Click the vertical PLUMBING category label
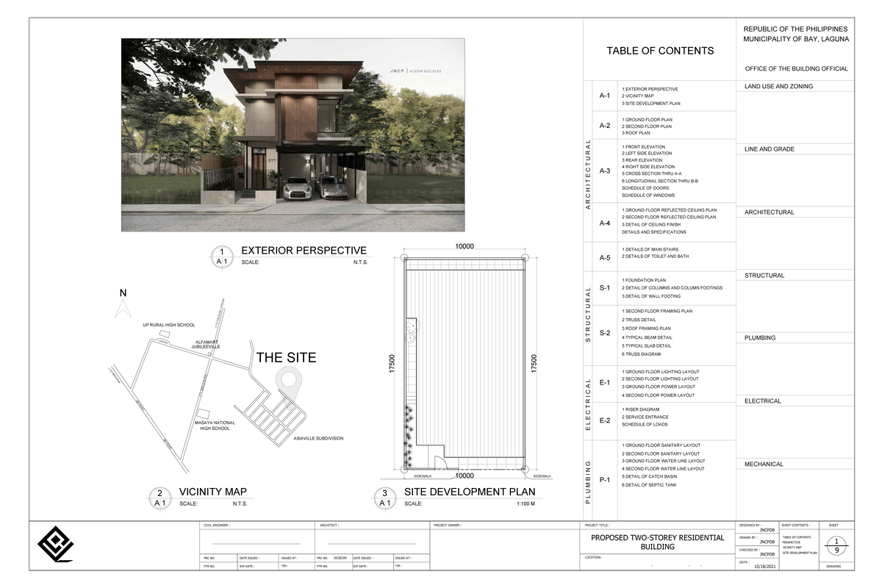The height and width of the screenshot is (588, 882). click(x=587, y=482)
